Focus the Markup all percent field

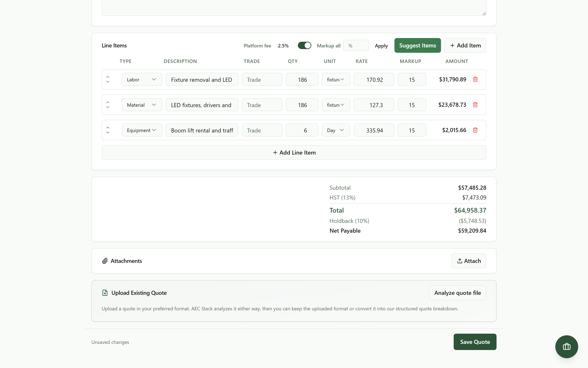(356, 46)
